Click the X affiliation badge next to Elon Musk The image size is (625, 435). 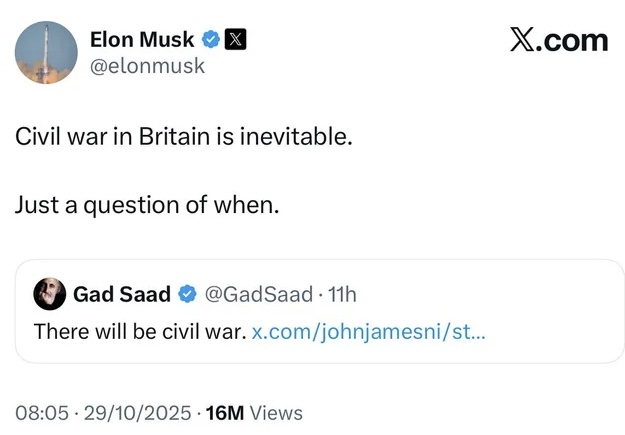234,40
